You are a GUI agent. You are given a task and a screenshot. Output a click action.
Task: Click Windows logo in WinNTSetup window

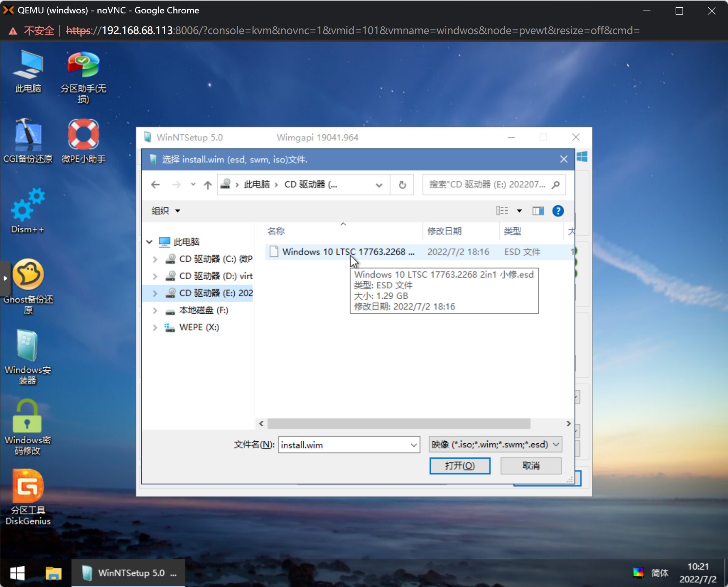pos(582,157)
